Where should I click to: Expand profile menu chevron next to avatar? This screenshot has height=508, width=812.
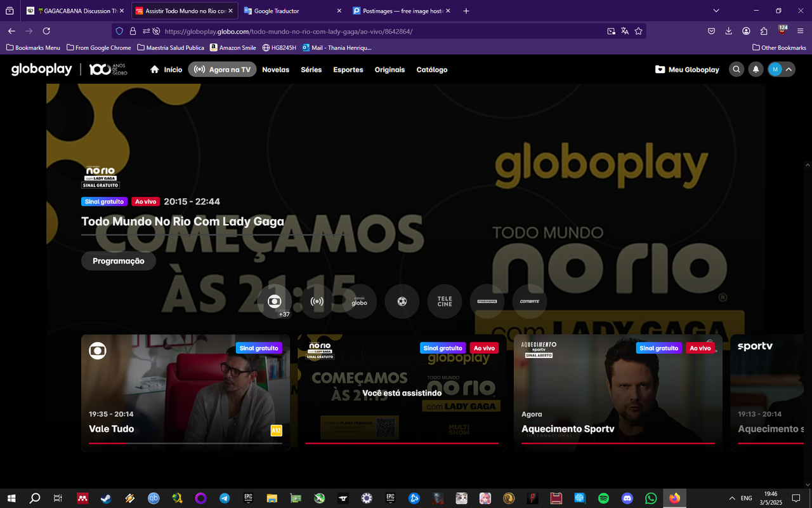pos(789,69)
